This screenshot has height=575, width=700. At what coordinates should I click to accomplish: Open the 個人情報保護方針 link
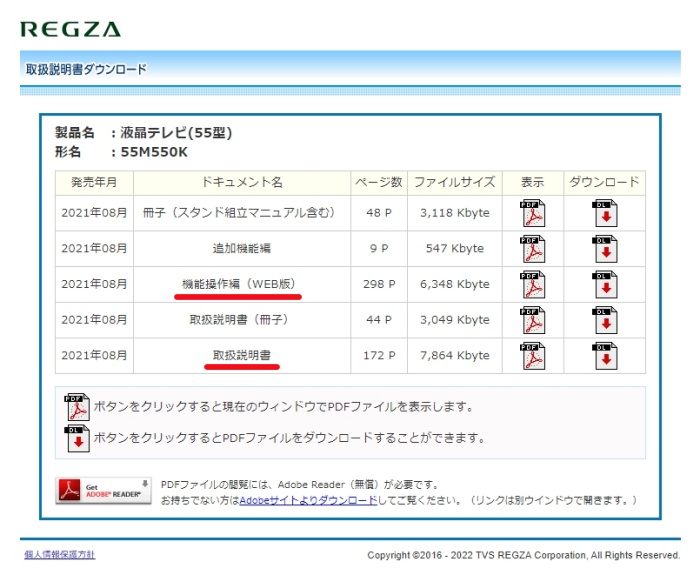tap(59, 554)
